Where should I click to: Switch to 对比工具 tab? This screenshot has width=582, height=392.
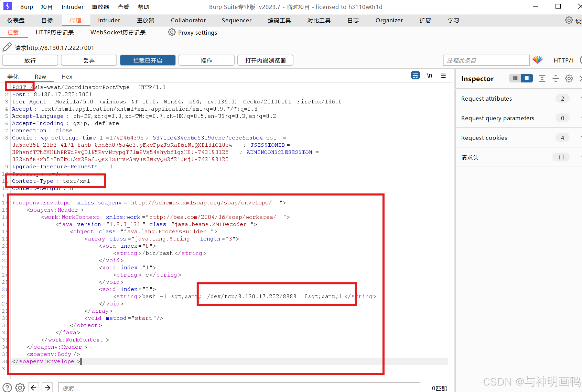tap(319, 20)
